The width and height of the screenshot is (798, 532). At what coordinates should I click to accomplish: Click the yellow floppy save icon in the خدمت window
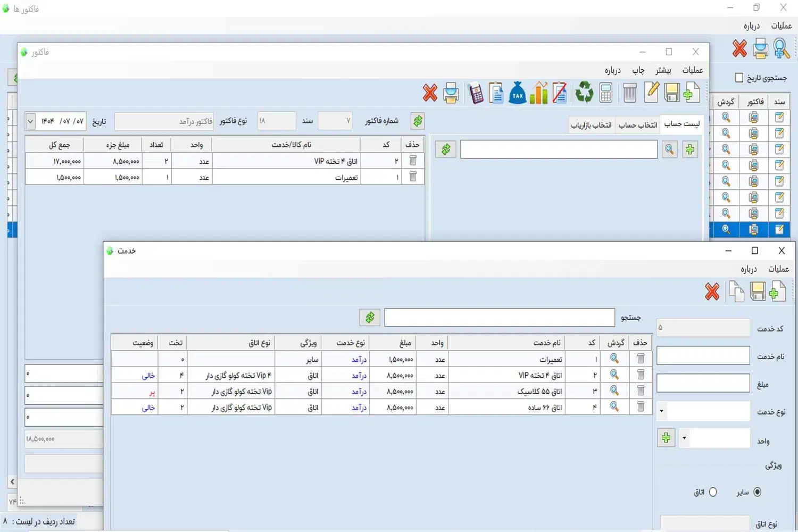tap(758, 292)
